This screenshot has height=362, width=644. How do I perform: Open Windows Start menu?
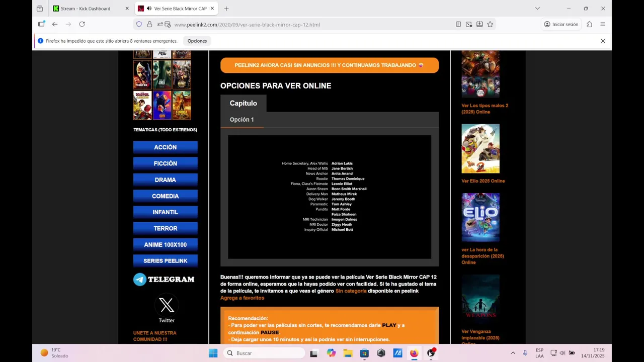click(213, 353)
